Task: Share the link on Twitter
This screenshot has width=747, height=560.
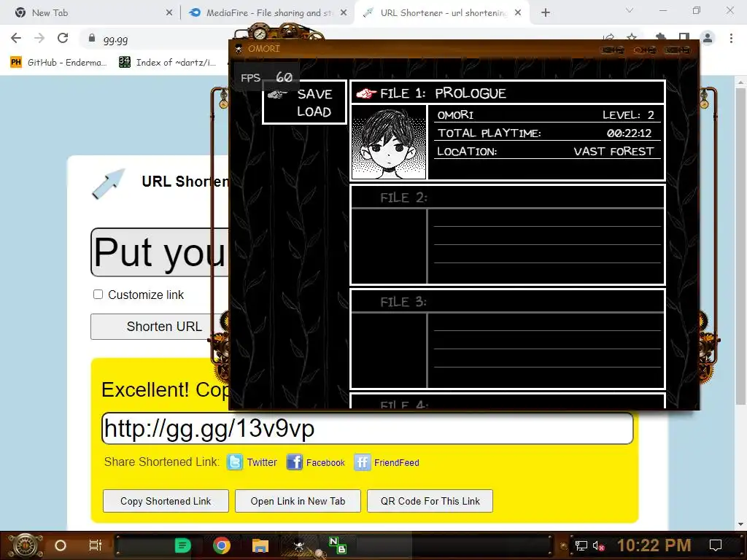Action: (x=262, y=462)
